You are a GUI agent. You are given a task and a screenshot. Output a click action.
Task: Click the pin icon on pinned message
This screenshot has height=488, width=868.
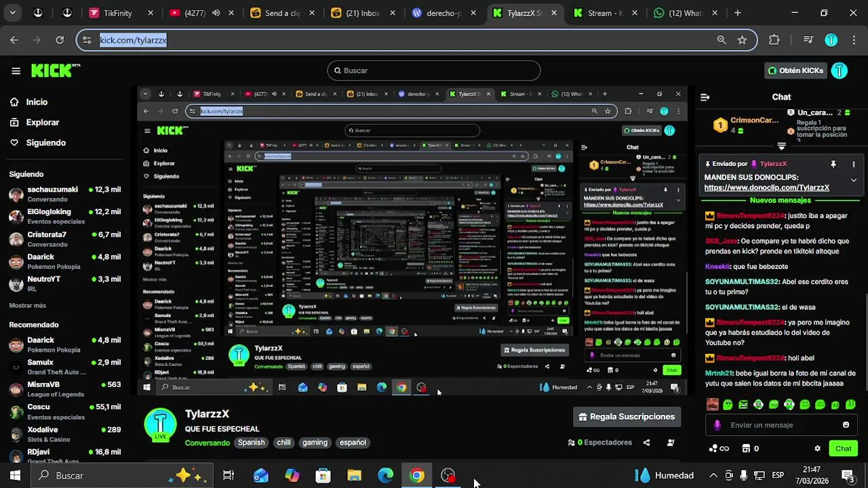coord(833,164)
